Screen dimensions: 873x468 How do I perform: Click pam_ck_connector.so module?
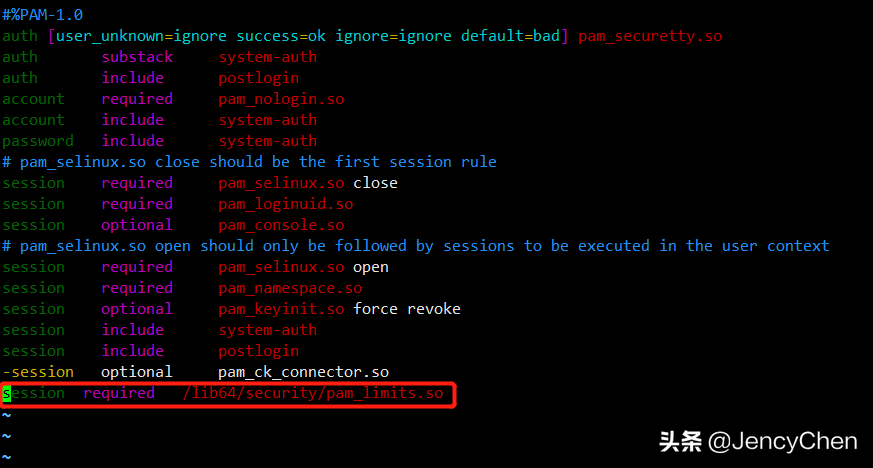coord(303,372)
